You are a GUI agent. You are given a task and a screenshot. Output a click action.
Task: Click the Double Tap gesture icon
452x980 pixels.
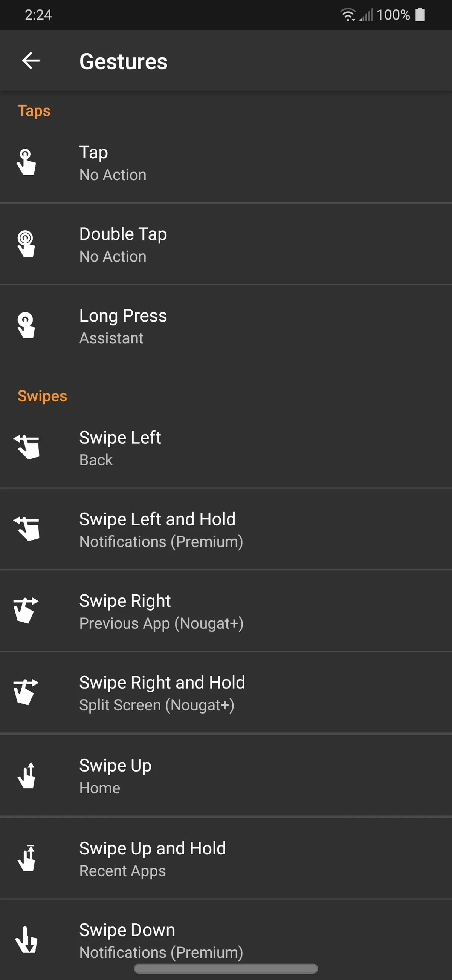pos(26,244)
